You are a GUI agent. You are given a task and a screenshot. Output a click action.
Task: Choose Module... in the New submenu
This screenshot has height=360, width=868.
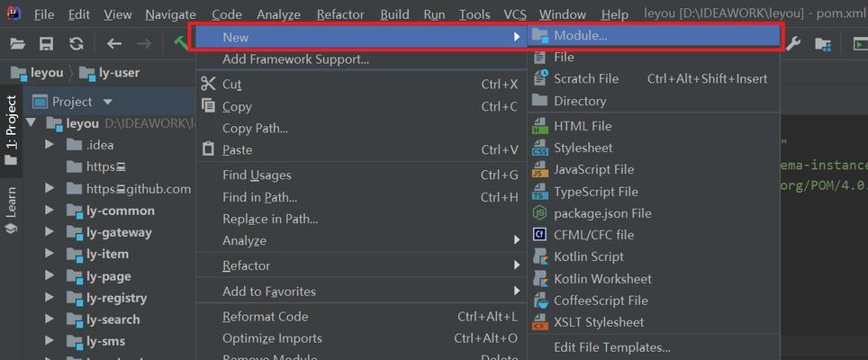(654, 36)
